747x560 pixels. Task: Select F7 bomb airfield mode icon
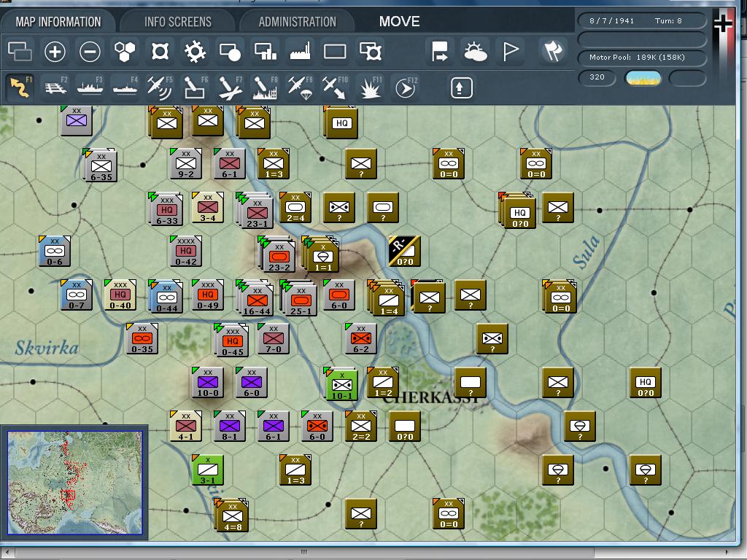click(230, 87)
